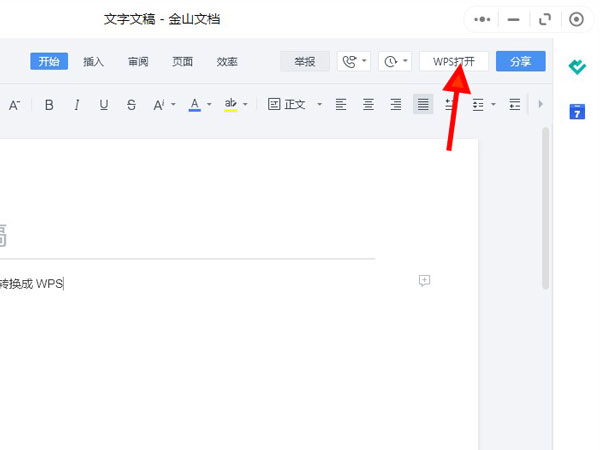Click the 正文 style icon
The image size is (600, 450).
point(274,104)
